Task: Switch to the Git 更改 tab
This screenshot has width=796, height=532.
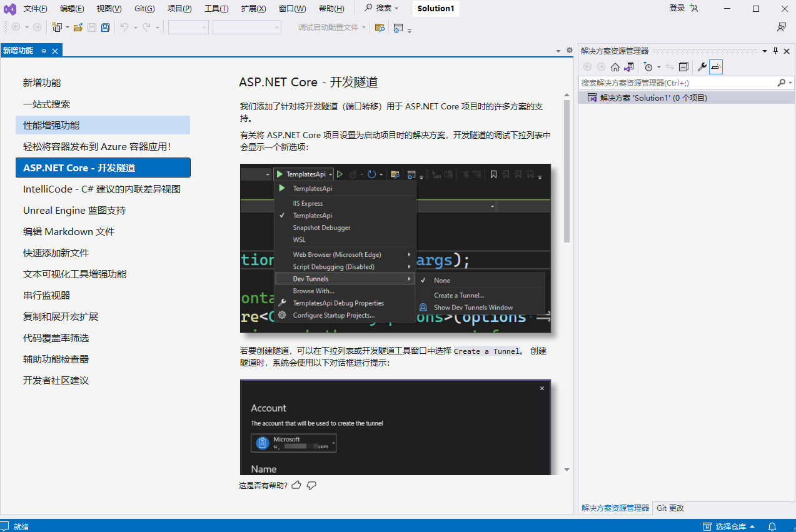Action: [x=669, y=508]
